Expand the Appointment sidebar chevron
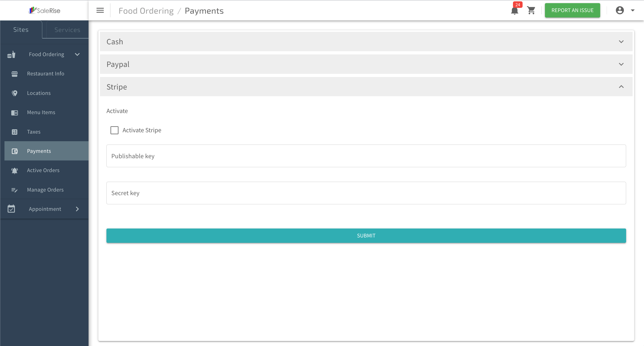Image resolution: width=644 pixels, height=346 pixels. click(x=77, y=209)
